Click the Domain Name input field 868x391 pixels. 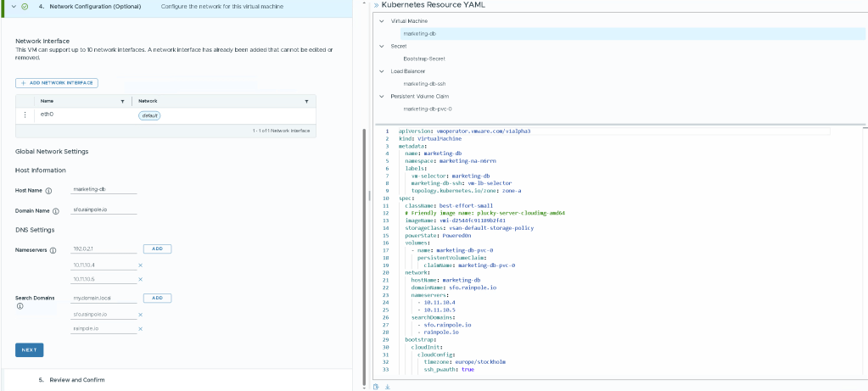[104, 210]
